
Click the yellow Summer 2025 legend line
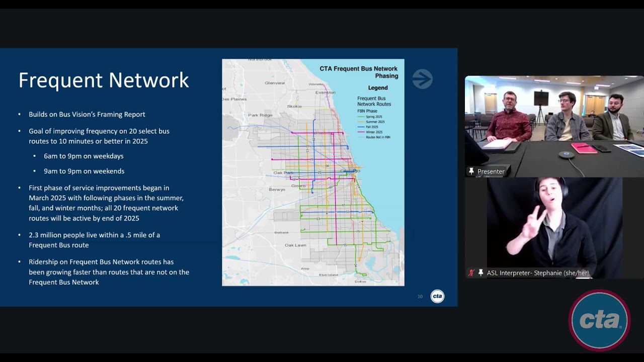361,122
